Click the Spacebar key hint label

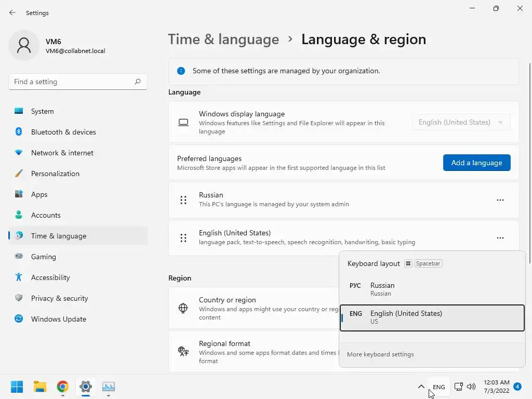click(428, 263)
